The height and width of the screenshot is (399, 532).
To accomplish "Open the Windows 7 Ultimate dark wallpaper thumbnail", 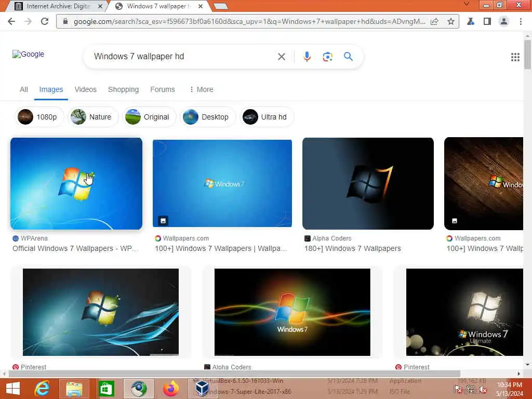I will click(x=464, y=312).
